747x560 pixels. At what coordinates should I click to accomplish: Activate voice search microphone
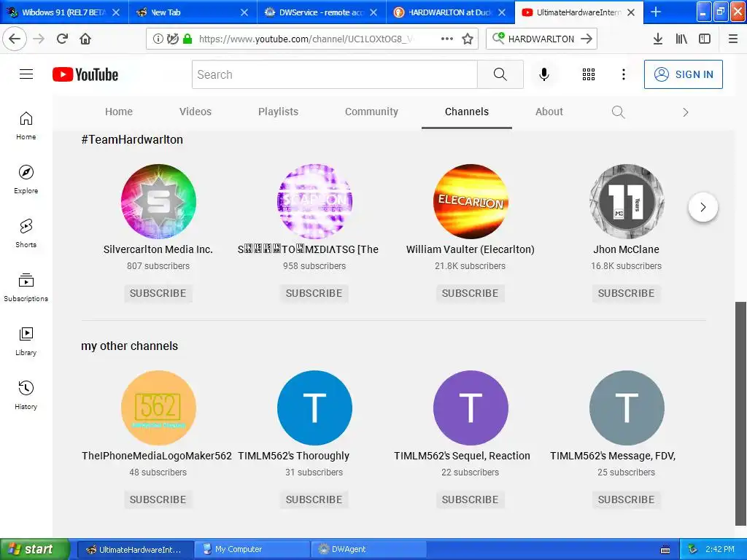(544, 74)
